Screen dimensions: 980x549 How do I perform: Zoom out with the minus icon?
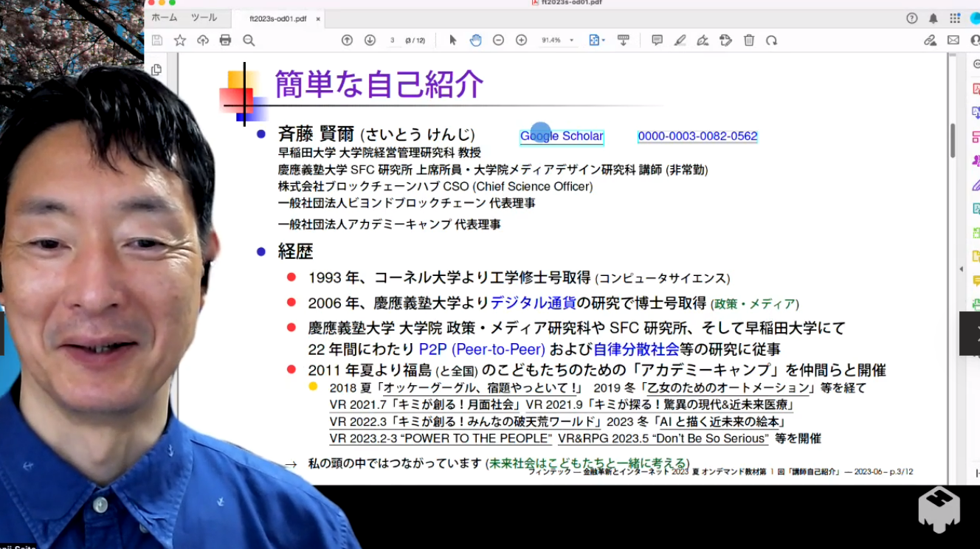pyautogui.click(x=498, y=41)
